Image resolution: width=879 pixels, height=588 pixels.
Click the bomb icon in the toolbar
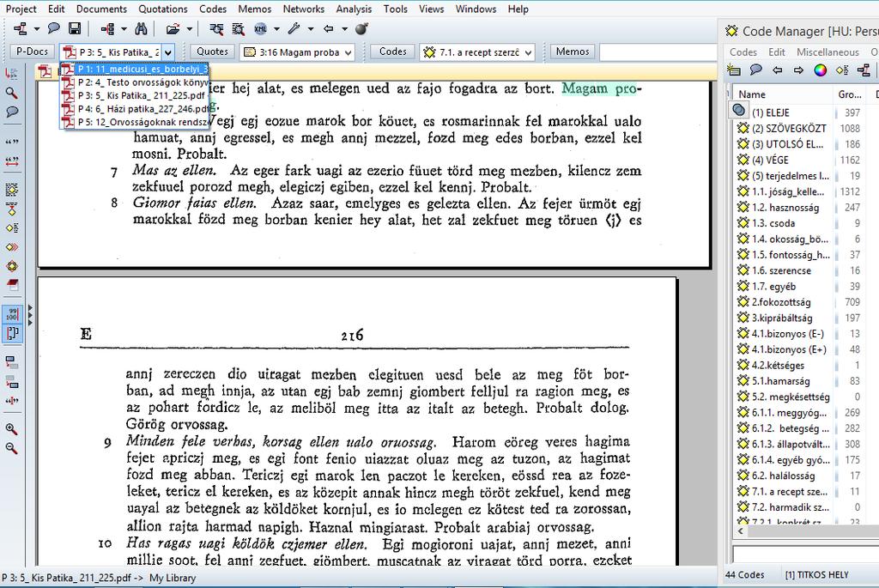(361, 28)
